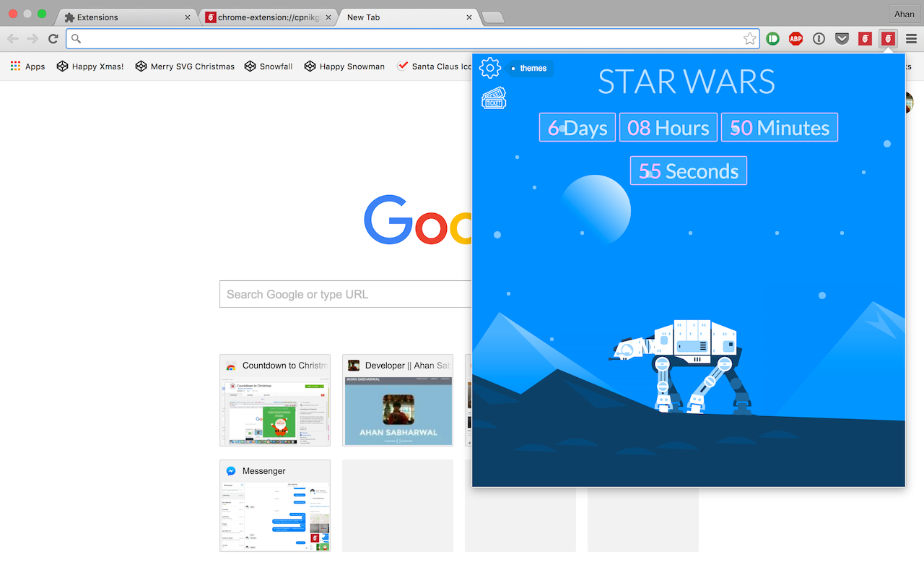Open the Snowfall bookmark
The image size is (924, 578).
point(269,66)
